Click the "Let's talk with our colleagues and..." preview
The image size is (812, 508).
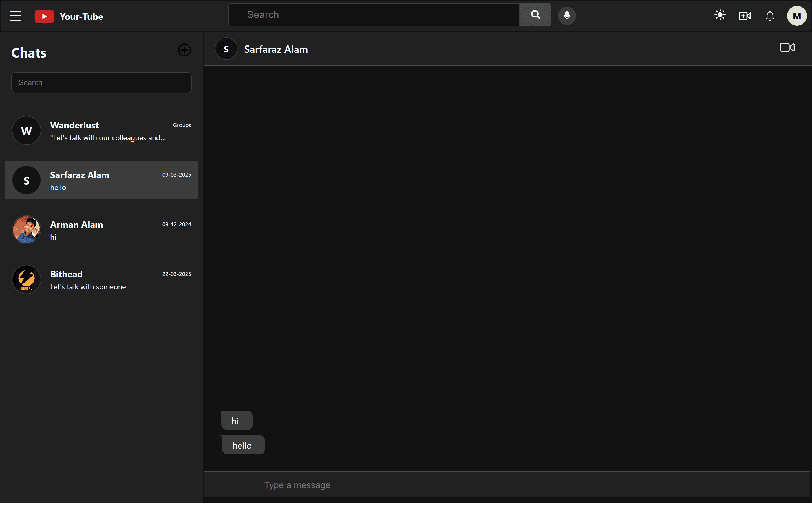tap(108, 138)
